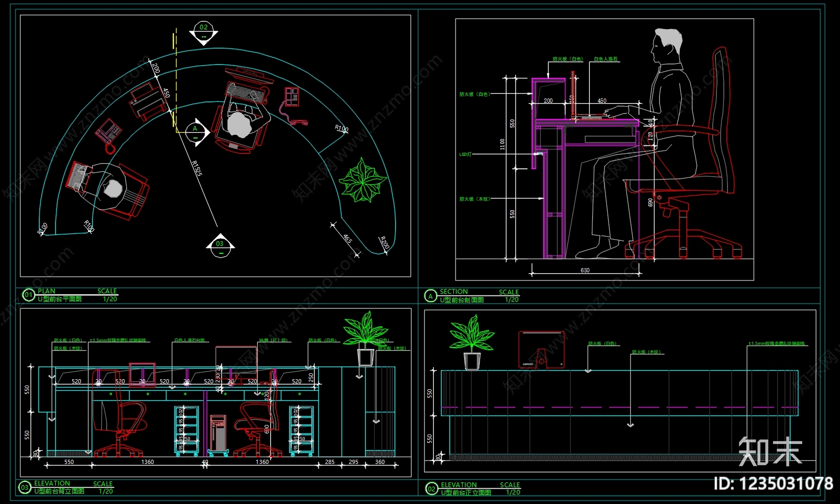The width and height of the screenshot is (840, 504).
Task: Click the circled A title tag under the section
Action: [x=430, y=297]
